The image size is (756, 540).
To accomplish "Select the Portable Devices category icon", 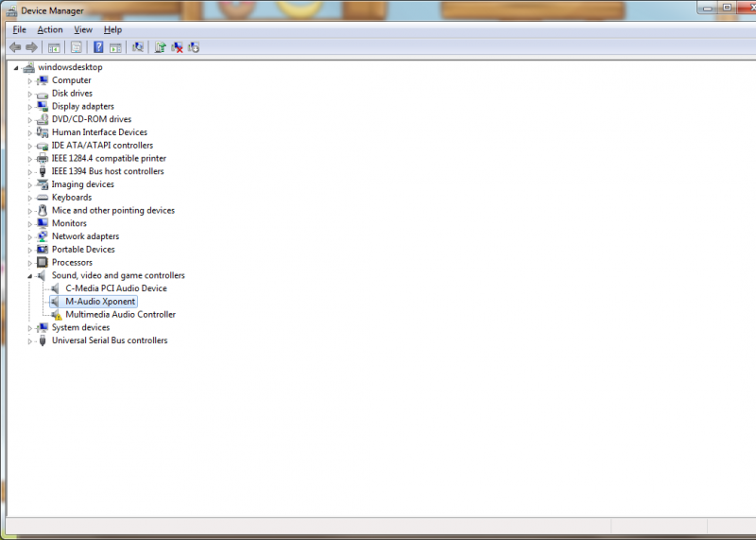I will pos(43,250).
